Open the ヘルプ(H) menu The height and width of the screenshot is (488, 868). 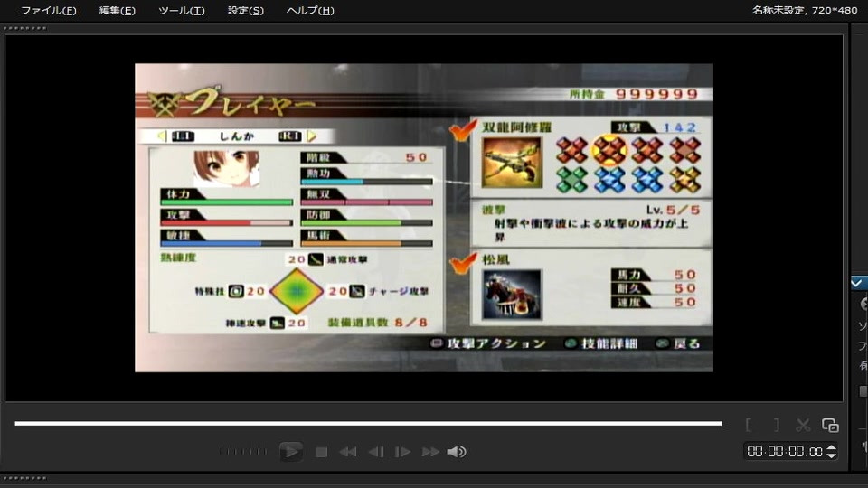[310, 11]
